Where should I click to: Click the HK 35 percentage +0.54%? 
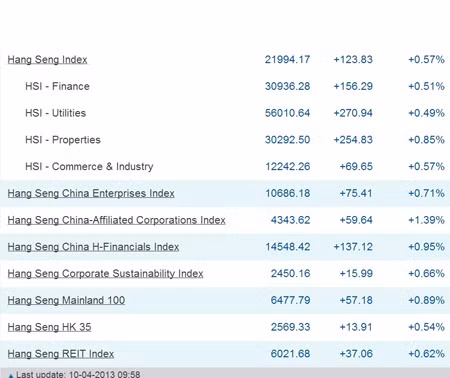pos(427,327)
